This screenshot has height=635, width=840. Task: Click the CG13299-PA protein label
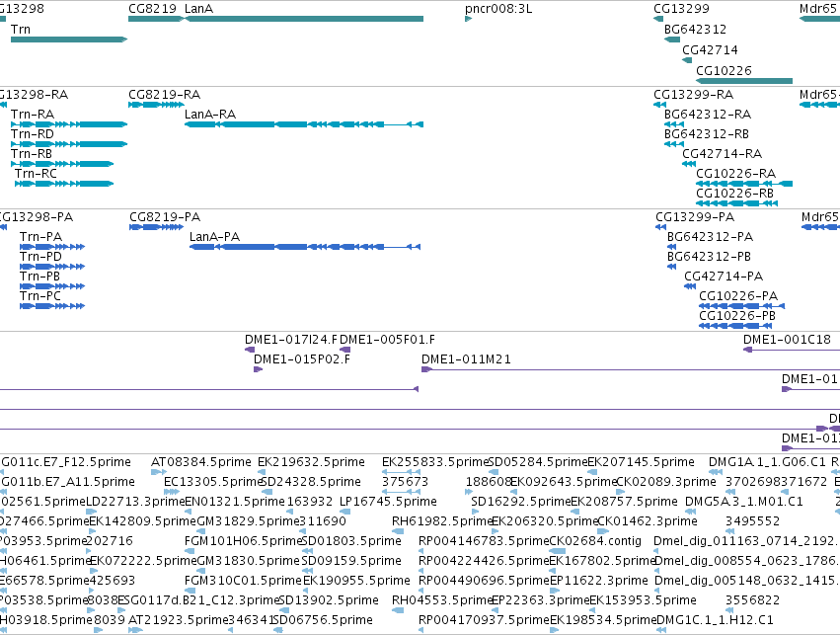point(695,217)
